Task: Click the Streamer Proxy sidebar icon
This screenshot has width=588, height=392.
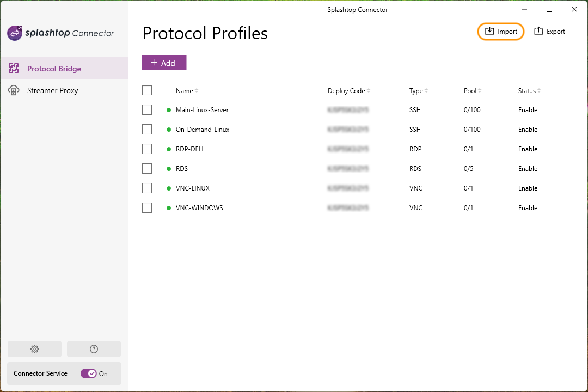Action: point(14,90)
